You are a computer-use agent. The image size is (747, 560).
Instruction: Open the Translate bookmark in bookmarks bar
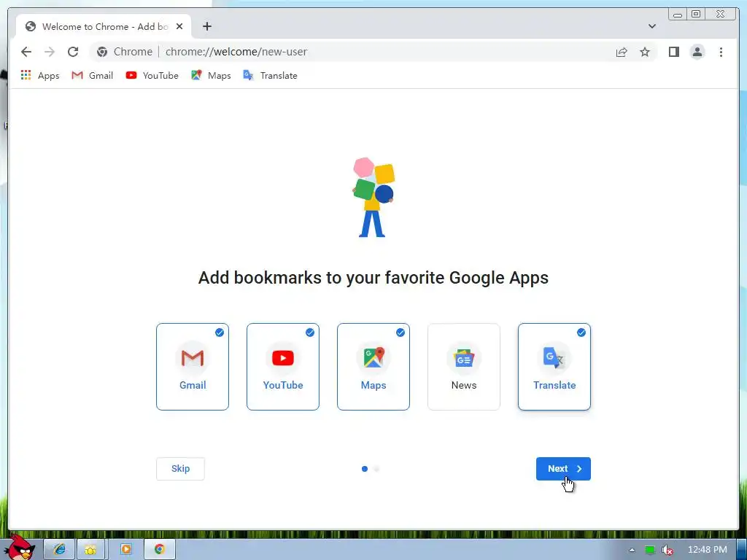click(x=270, y=75)
